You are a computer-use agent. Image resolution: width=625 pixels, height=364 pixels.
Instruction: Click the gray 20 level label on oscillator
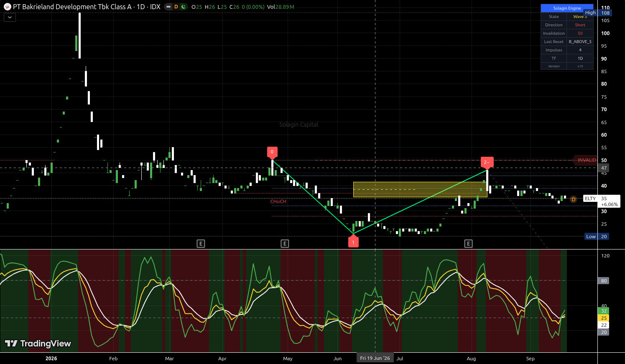(604, 332)
